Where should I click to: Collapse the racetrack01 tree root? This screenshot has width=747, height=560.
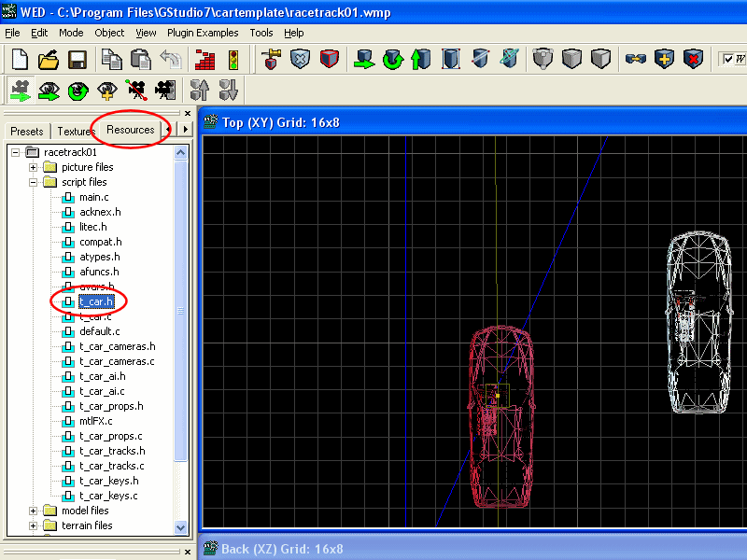click(15, 152)
